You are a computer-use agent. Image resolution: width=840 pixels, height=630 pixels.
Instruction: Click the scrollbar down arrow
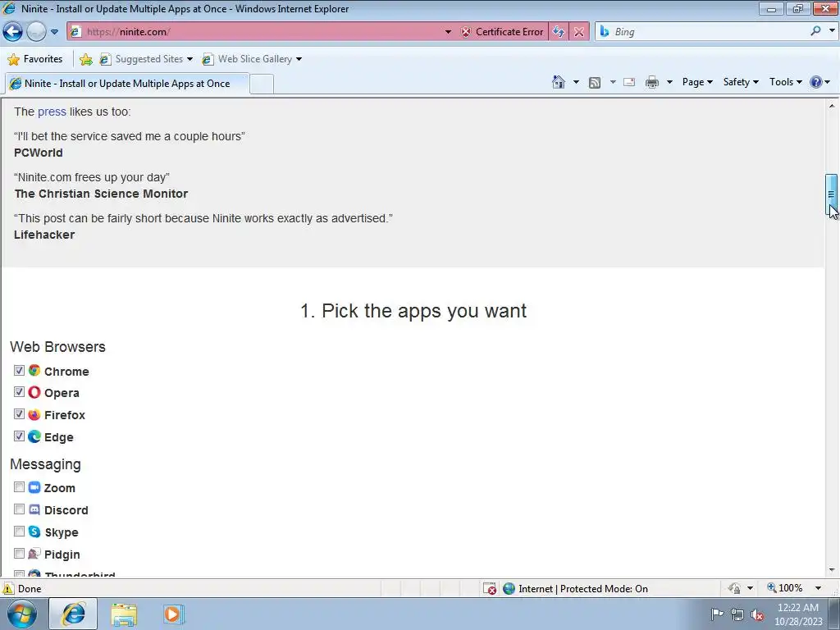point(832,570)
